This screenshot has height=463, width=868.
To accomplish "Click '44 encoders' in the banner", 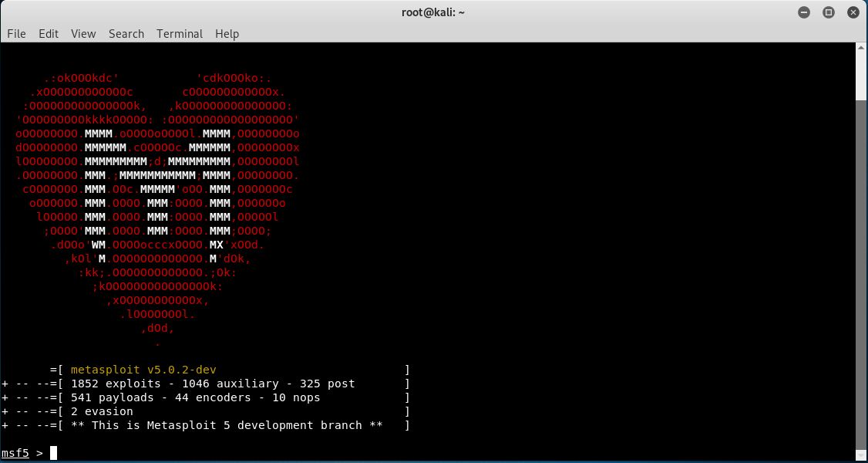I will (x=213, y=397).
